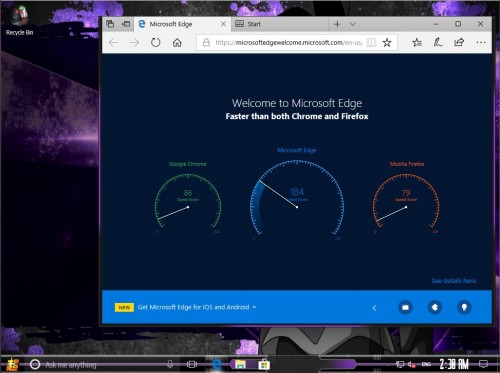
Task: Open the clock showing 2:38 AM
Action: (454, 364)
